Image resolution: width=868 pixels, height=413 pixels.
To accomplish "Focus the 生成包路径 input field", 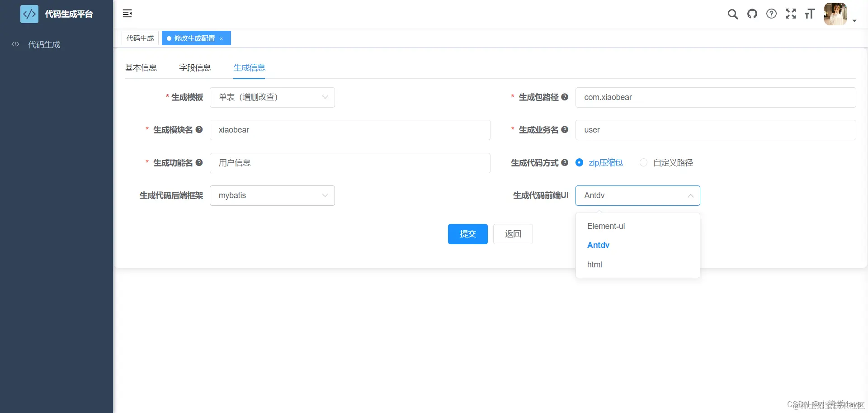I will coord(716,97).
